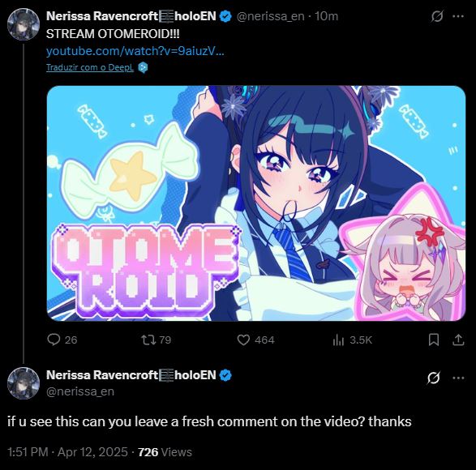Open Nerissa's profile avatar on first tweet
This screenshot has height=470, width=476.
click(24, 24)
